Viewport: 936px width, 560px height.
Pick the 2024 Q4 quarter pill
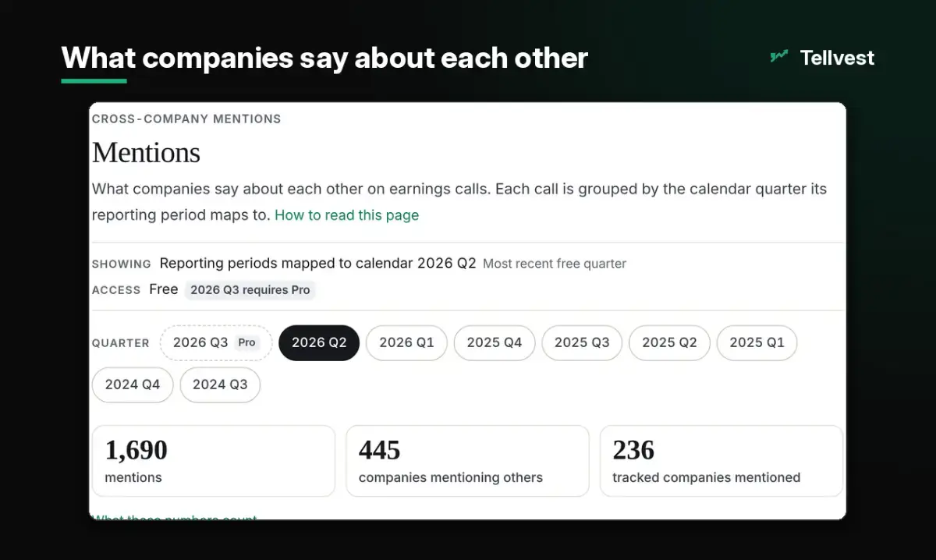[x=133, y=385]
